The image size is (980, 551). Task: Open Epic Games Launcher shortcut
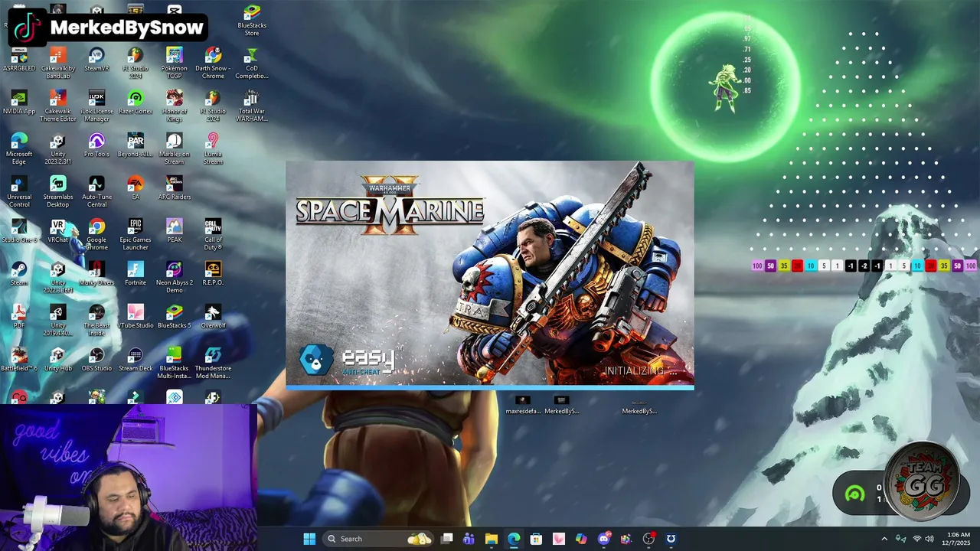point(136,235)
